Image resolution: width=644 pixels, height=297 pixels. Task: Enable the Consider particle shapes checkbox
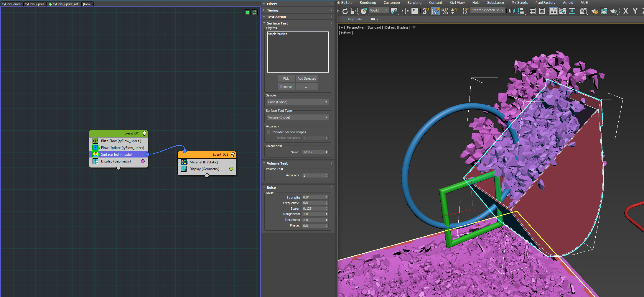[269, 132]
